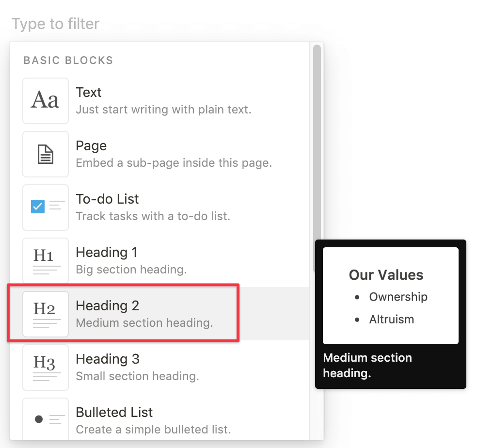Select the Page document icon
This screenshot has height=448, width=477.
coord(46,154)
